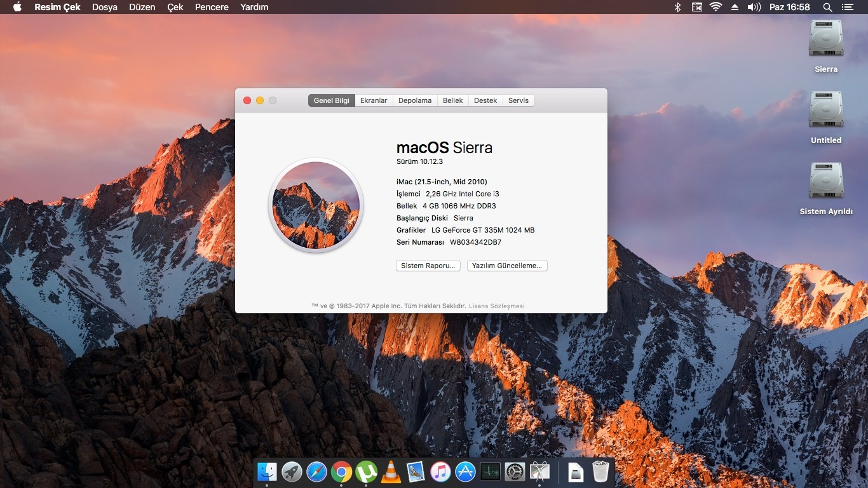Viewport: 868px width, 488px height.
Task: Open the Trash in the dock
Action: (x=600, y=471)
